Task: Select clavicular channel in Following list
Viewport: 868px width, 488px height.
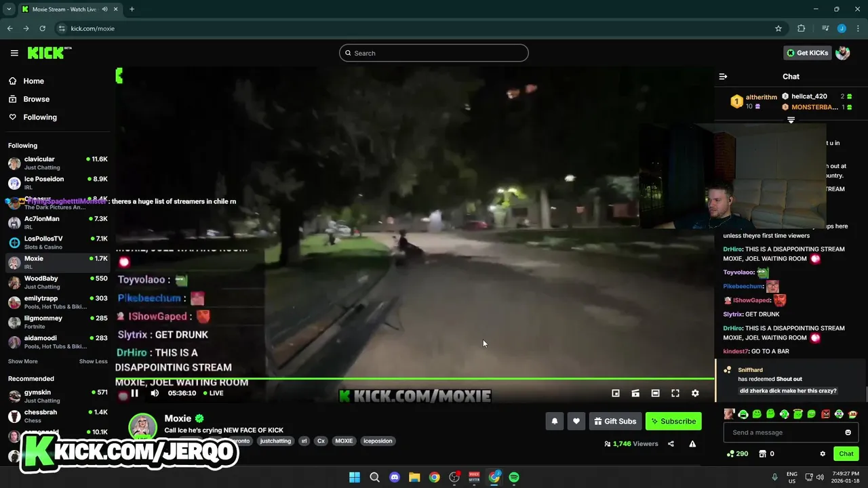Action: [58, 163]
